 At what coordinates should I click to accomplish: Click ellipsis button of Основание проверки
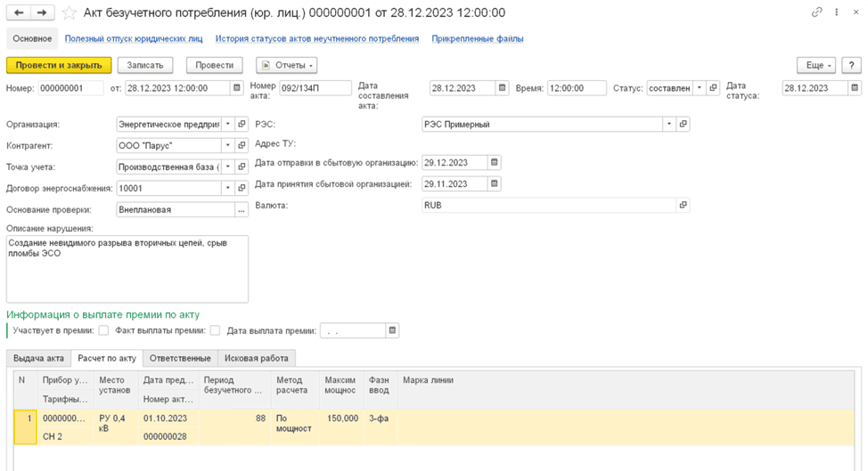242,209
